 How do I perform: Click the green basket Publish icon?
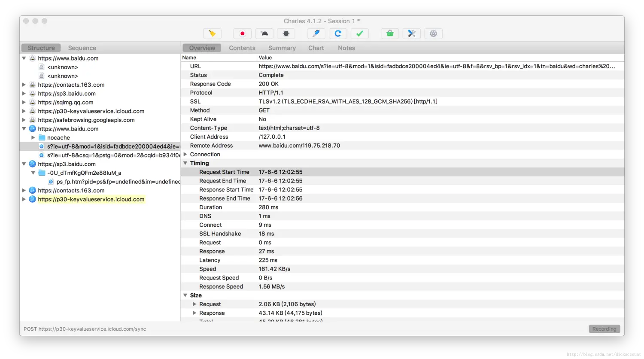(x=390, y=33)
